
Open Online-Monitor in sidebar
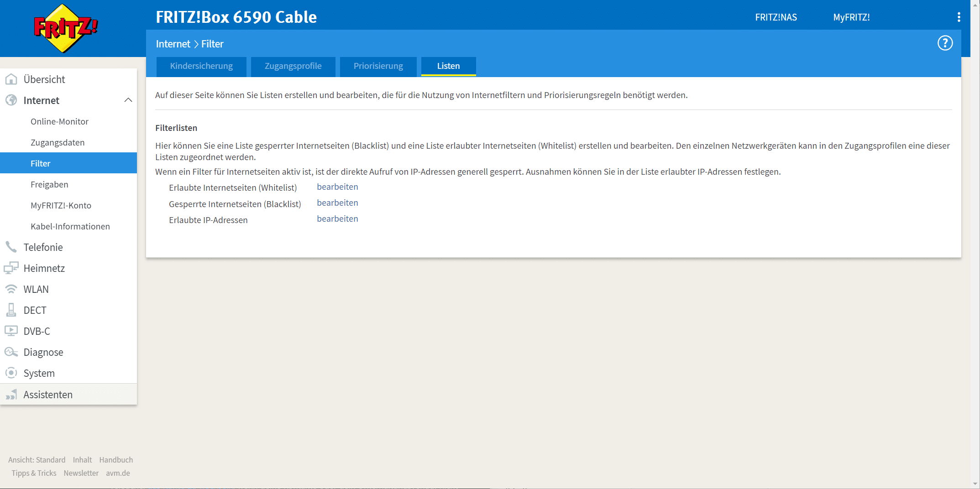tap(59, 122)
